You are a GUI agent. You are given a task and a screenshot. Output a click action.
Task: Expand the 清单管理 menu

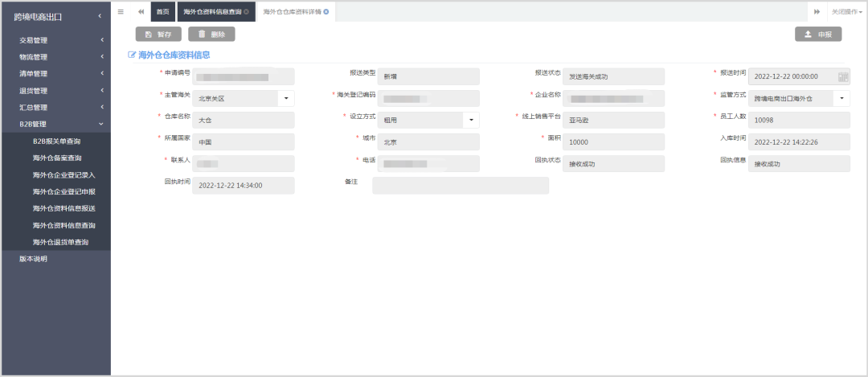pos(55,74)
